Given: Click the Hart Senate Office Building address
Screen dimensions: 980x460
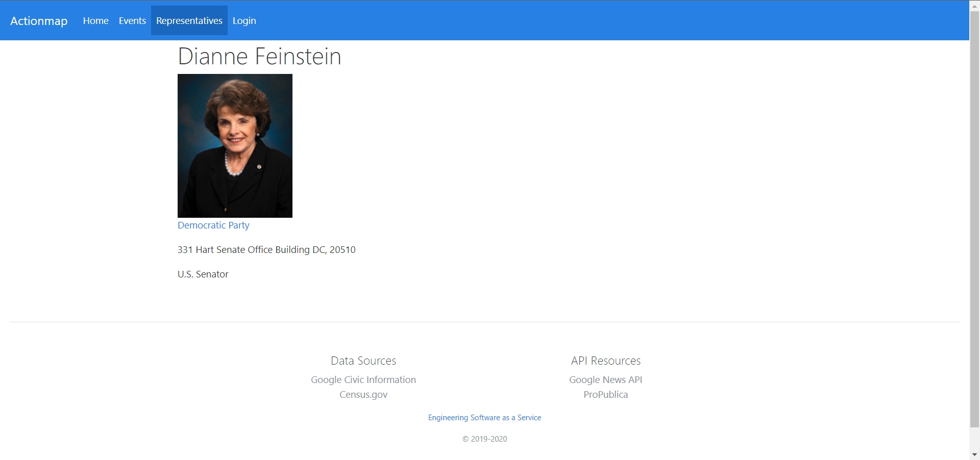Looking at the screenshot, I should (x=266, y=250).
